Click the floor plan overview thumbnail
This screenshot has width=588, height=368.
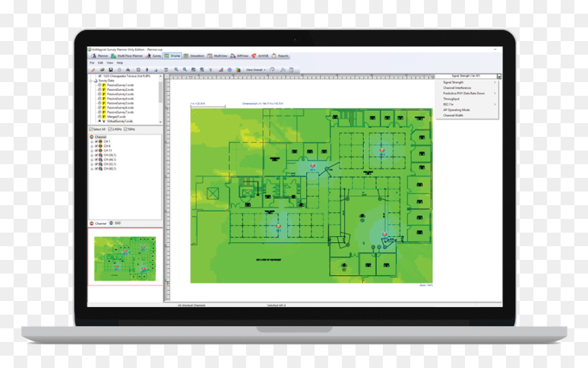click(x=125, y=259)
